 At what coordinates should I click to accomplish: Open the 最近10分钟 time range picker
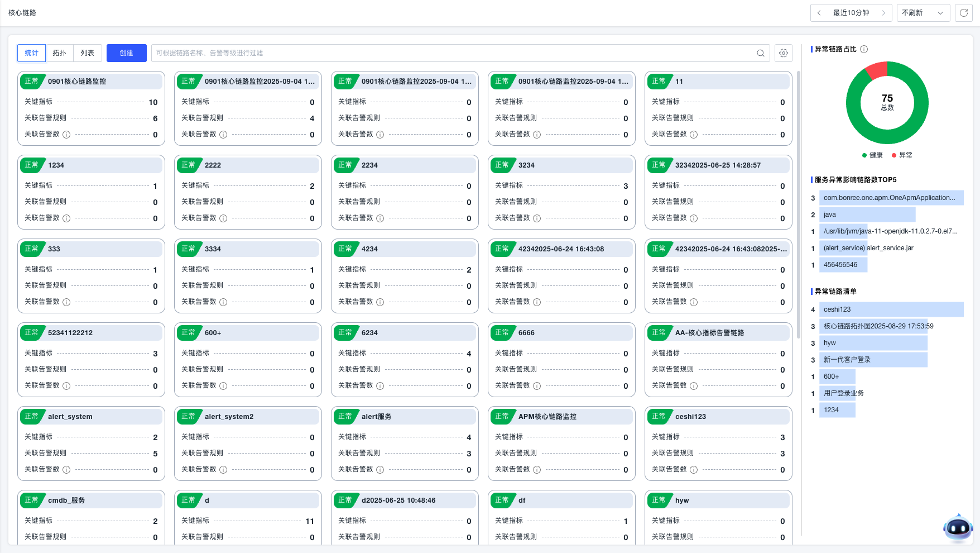coord(851,13)
